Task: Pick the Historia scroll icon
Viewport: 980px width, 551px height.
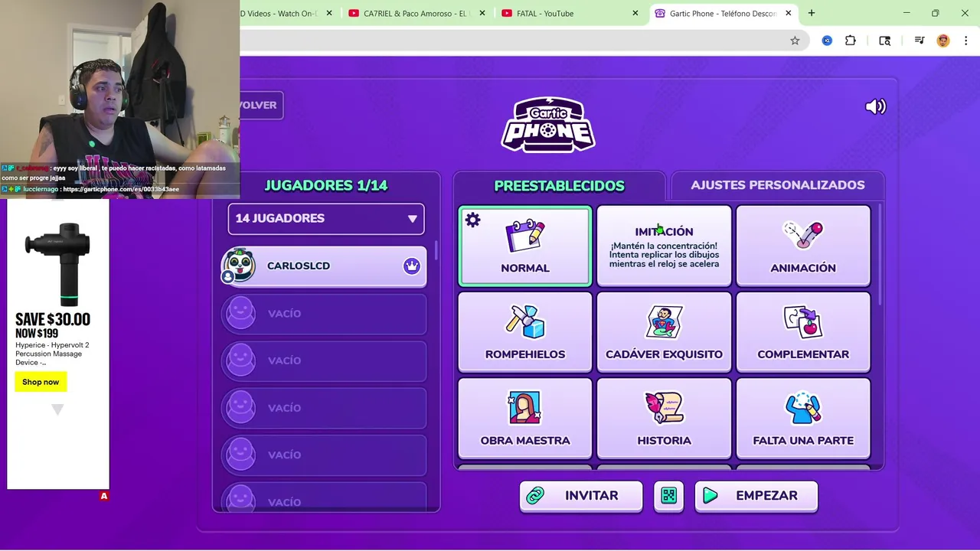Action: click(664, 408)
